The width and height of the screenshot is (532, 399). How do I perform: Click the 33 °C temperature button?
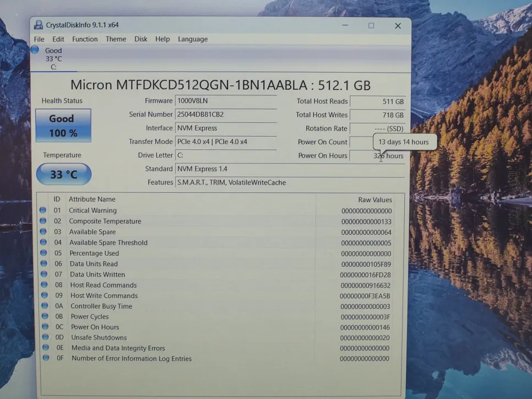[63, 174]
